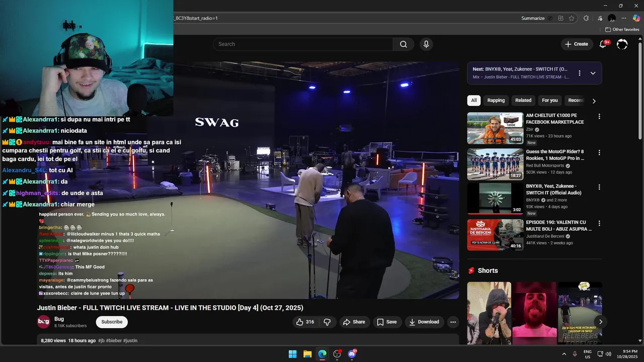
Task: Click the Download button
Action: [x=424, y=322]
